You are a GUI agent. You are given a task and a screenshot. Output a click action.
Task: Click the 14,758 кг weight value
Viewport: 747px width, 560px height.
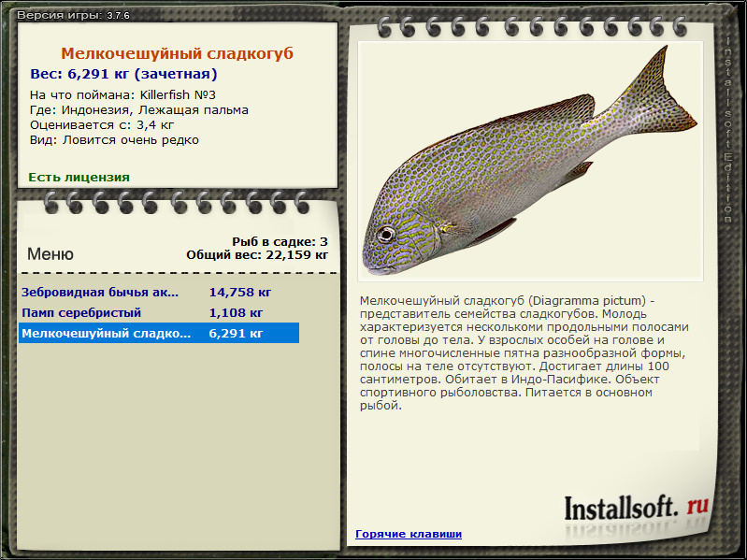point(239,292)
